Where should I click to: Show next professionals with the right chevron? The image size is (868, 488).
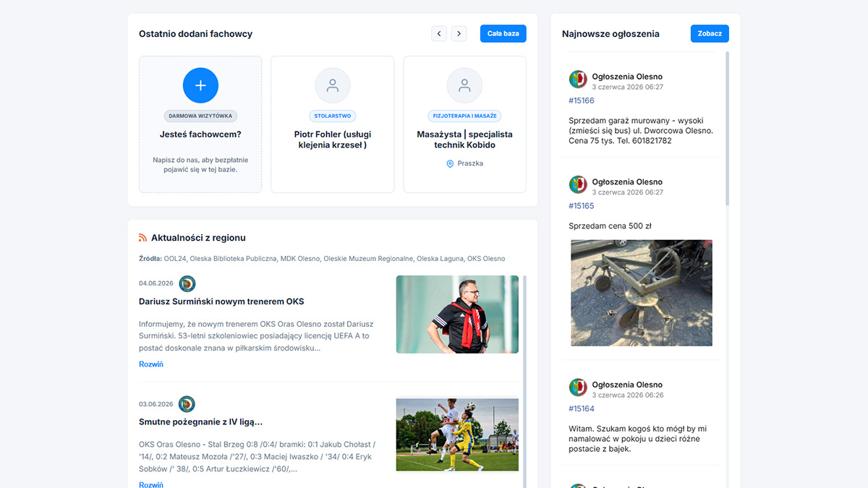click(x=459, y=33)
